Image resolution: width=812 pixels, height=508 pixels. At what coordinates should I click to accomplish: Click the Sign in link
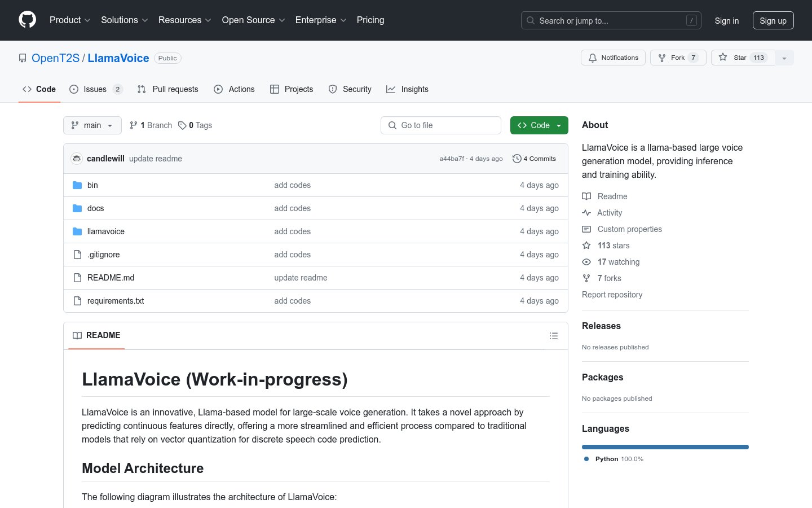tap(727, 20)
